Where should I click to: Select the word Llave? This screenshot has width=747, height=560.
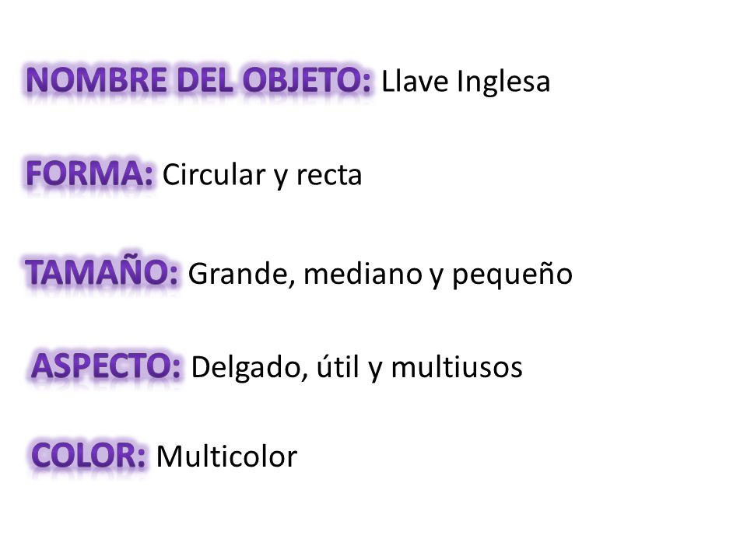pyautogui.click(x=415, y=81)
